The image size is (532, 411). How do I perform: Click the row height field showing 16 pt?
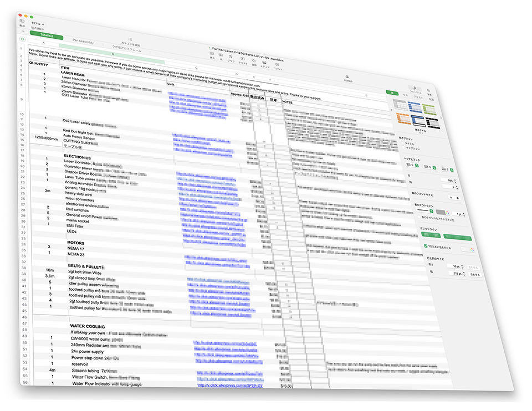pos(453,266)
